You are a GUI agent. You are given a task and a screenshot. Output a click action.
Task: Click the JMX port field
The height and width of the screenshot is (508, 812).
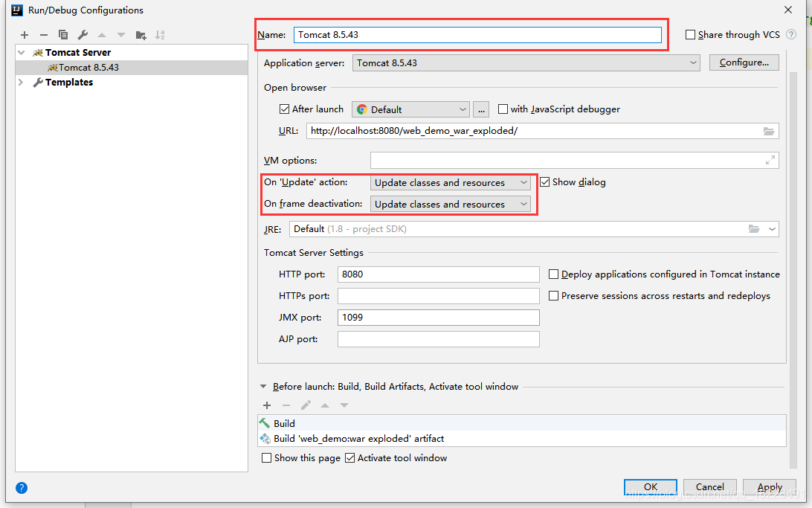pyautogui.click(x=438, y=318)
